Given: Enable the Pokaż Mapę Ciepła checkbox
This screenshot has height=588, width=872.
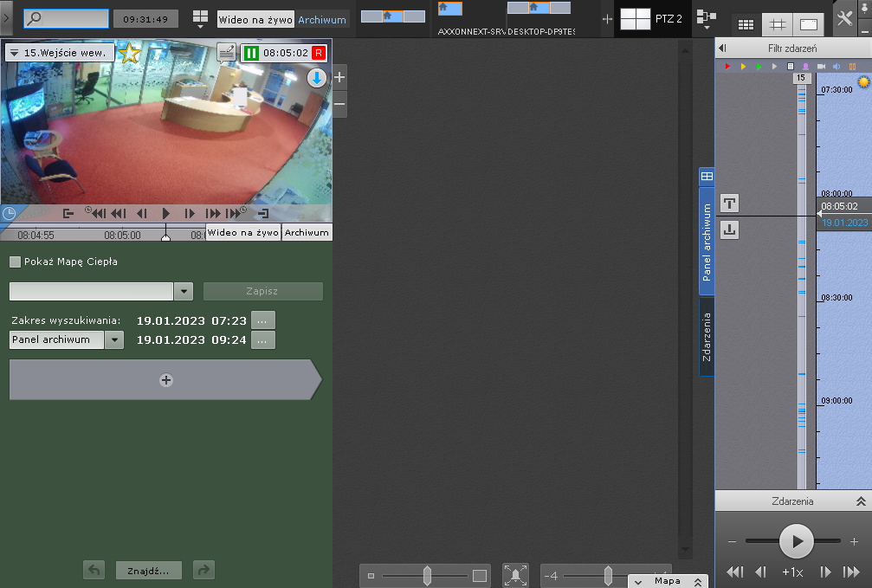Looking at the screenshot, I should [15, 262].
